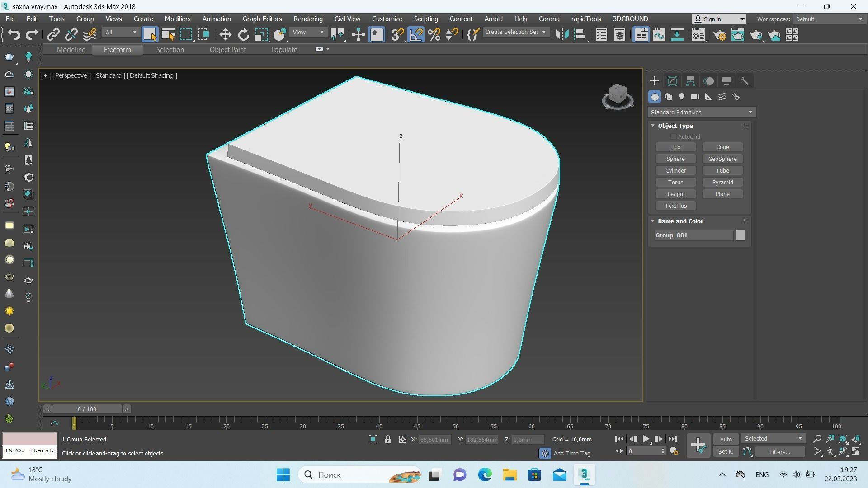Open Create Selection Set dropdown
The image size is (868, 488).
point(515,32)
